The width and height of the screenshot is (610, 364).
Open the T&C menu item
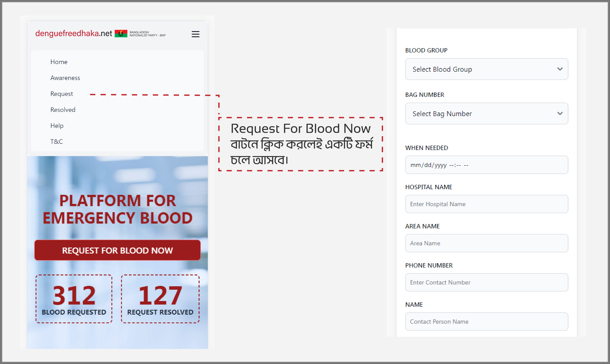(57, 142)
